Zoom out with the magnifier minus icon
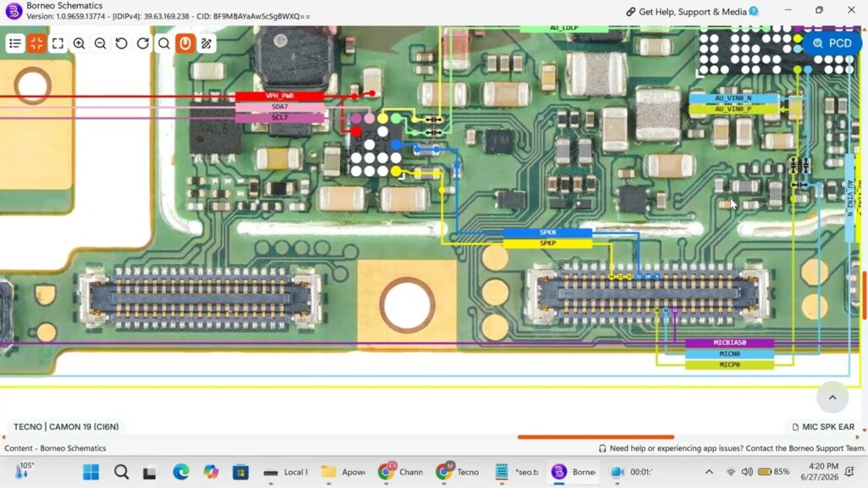Screen dimensions: 868x488 pos(100,43)
